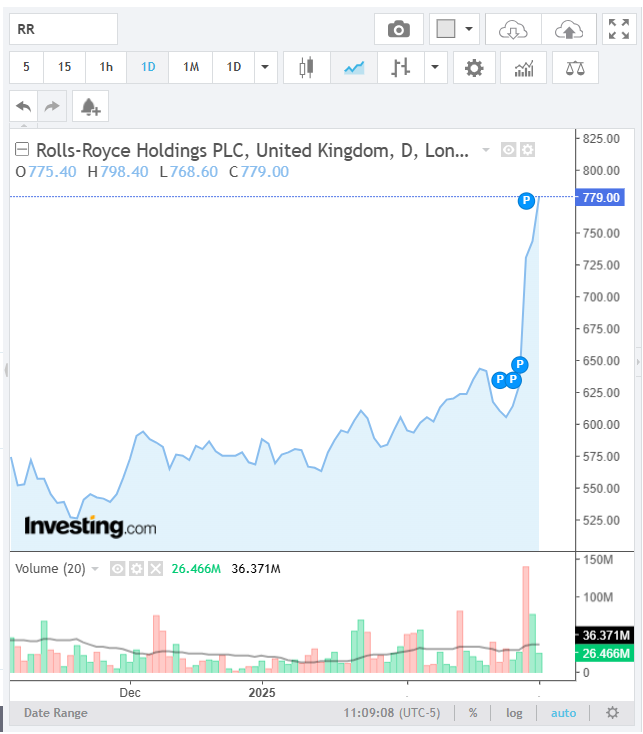
Task: Click the symbol field showing RR
Action: 64,29
